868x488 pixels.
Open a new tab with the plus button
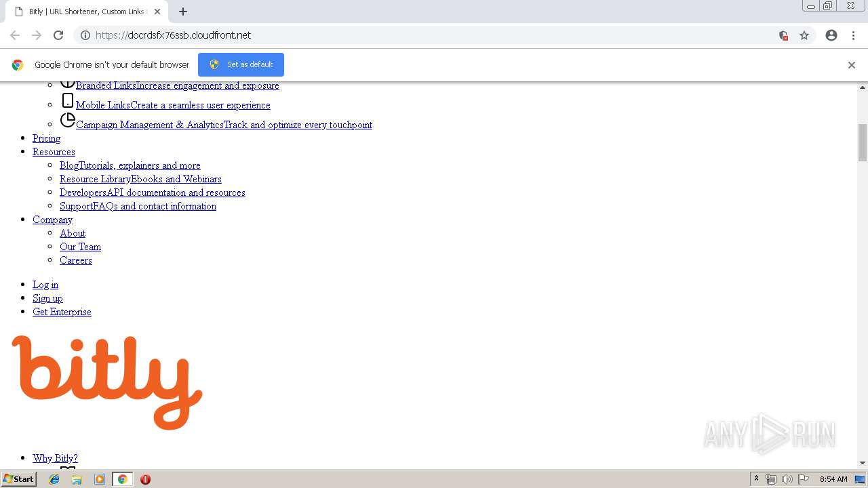tap(183, 12)
